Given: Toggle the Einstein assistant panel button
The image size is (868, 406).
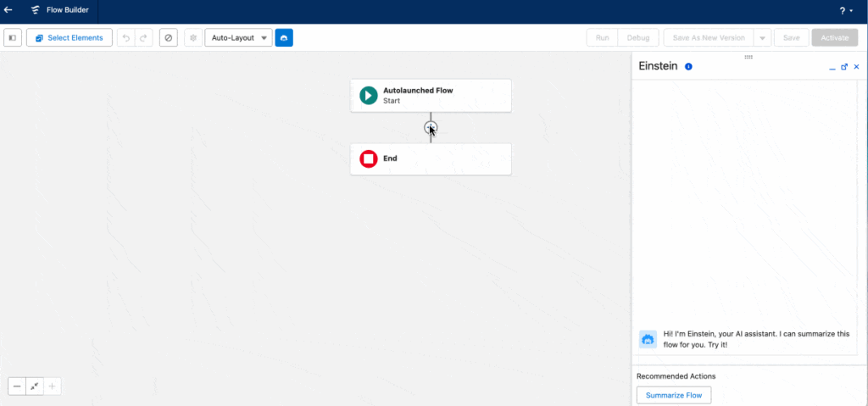Looking at the screenshot, I should point(284,38).
